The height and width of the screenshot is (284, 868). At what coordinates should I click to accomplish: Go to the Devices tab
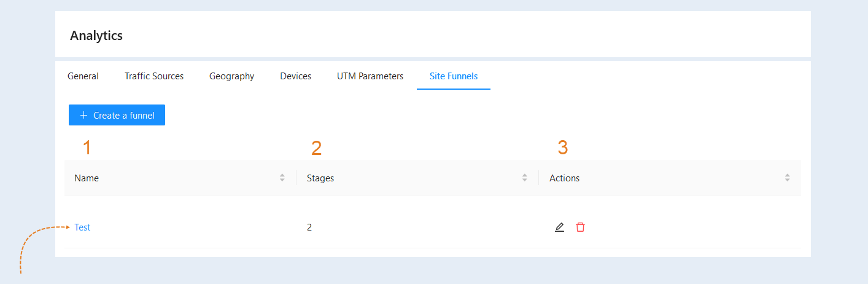[296, 76]
